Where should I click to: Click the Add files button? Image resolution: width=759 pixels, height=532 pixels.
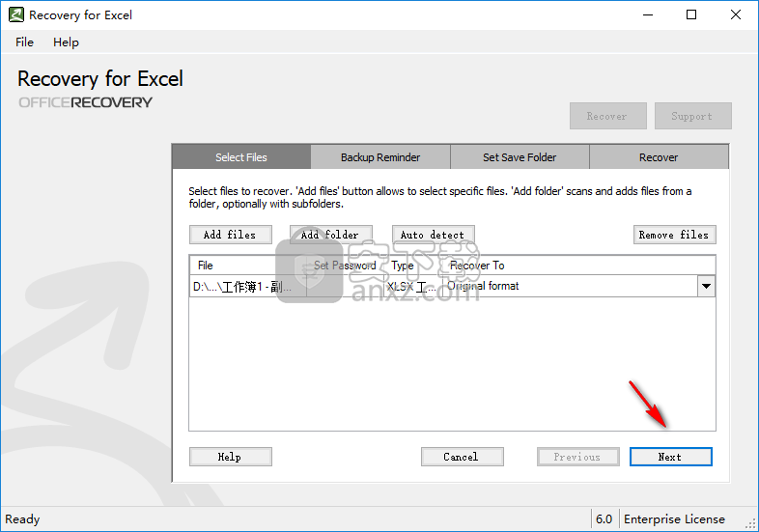pos(231,235)
